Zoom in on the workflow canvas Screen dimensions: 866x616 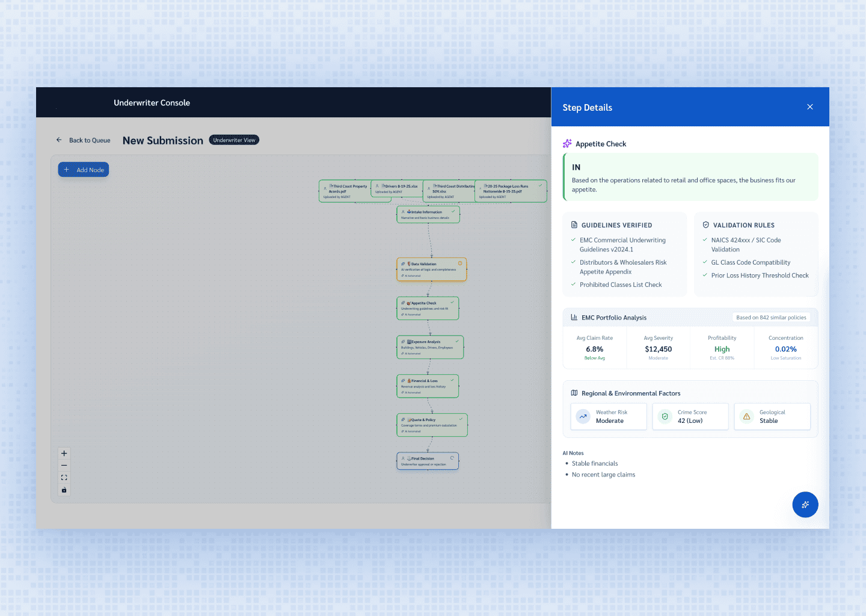pos(64,454)
